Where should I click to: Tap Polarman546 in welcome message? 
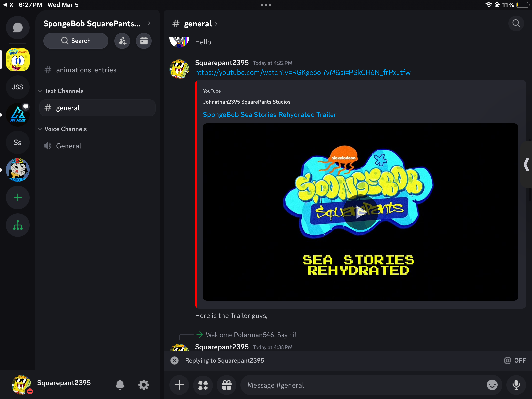pyautogui.click(x=254, y=335)
